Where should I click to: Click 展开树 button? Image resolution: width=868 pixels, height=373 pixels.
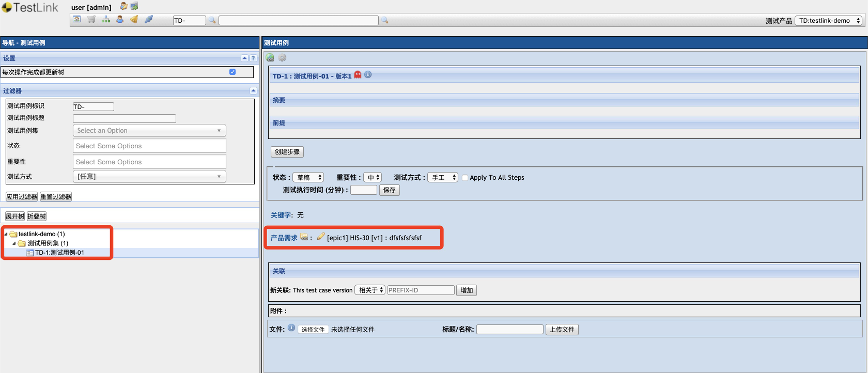click(x=15, y=216)
